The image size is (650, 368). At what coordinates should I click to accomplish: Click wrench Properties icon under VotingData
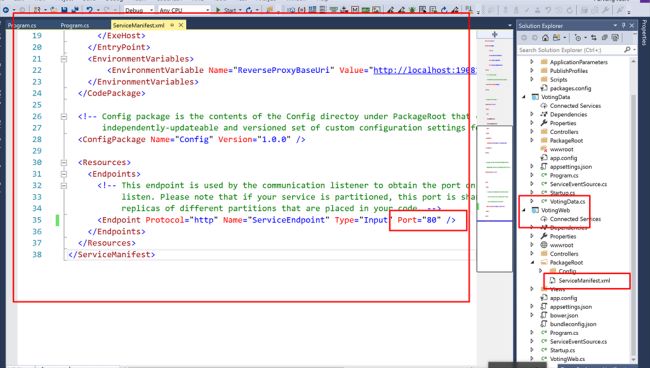[544, 123]
